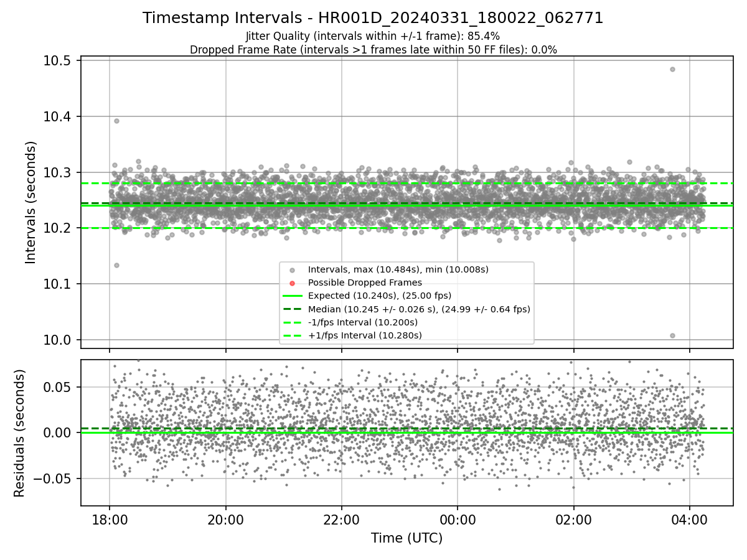Viewport: 747px width, 560px height.
Task: Click the 'Time (UTC)' x-axis label
Action: [x=406, y=538]
